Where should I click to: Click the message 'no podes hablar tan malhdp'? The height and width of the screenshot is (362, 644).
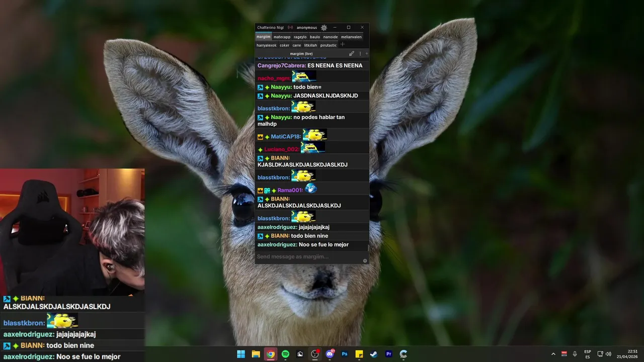[301, 120]
